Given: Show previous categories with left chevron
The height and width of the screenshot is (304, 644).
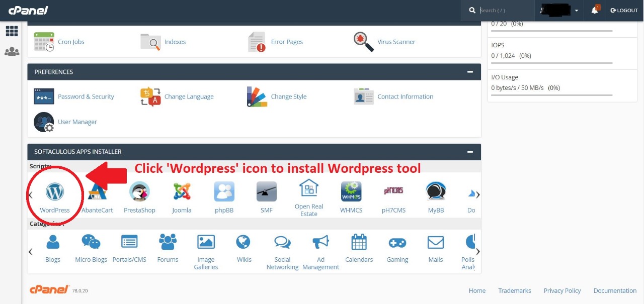Looking at the screenshot, I should click(x=31, y=252).
